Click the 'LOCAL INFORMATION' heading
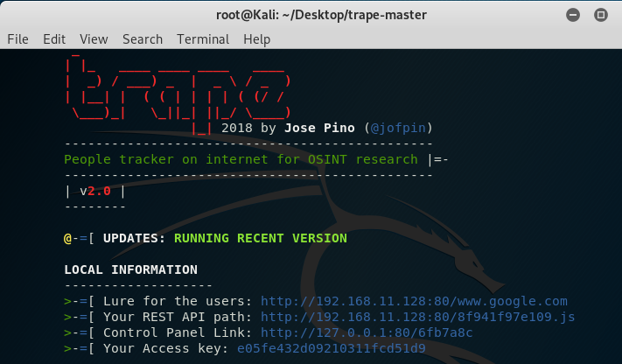622x364 pixels. [x=130, y=269]
